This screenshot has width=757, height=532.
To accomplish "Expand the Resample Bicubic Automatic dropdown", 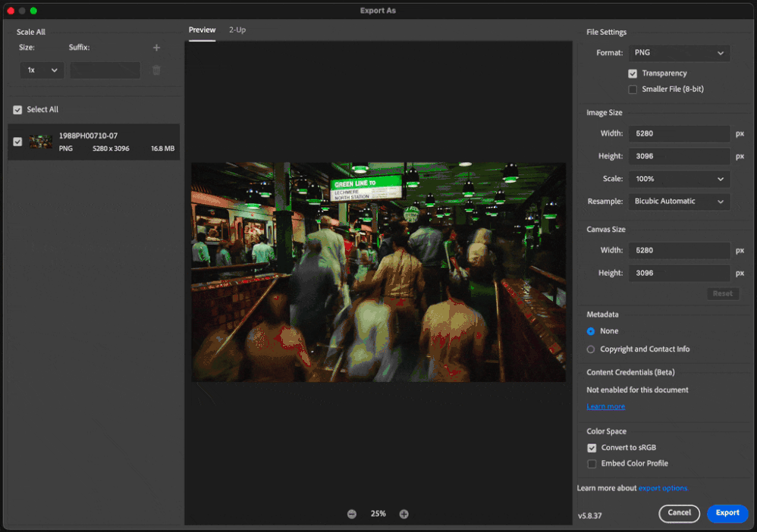I will coord(679,202).
